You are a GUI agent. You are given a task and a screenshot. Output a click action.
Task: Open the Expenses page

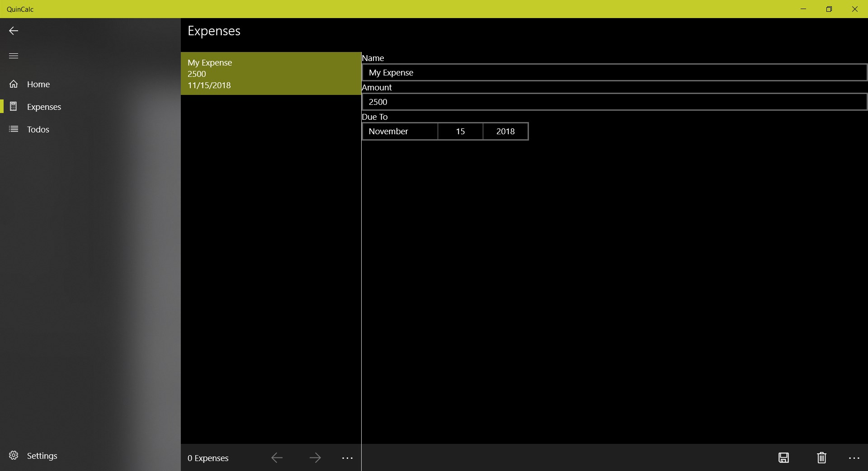(x=90, y=107)
